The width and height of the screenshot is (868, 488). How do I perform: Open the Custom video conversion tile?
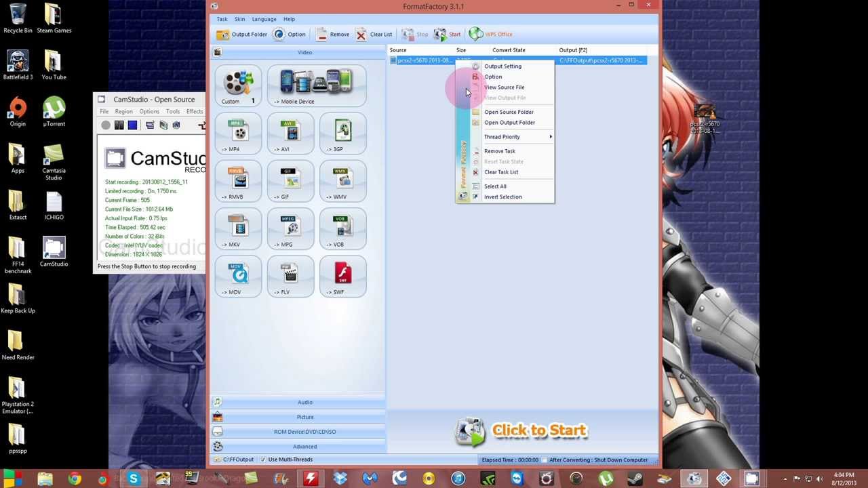(238, 86)
